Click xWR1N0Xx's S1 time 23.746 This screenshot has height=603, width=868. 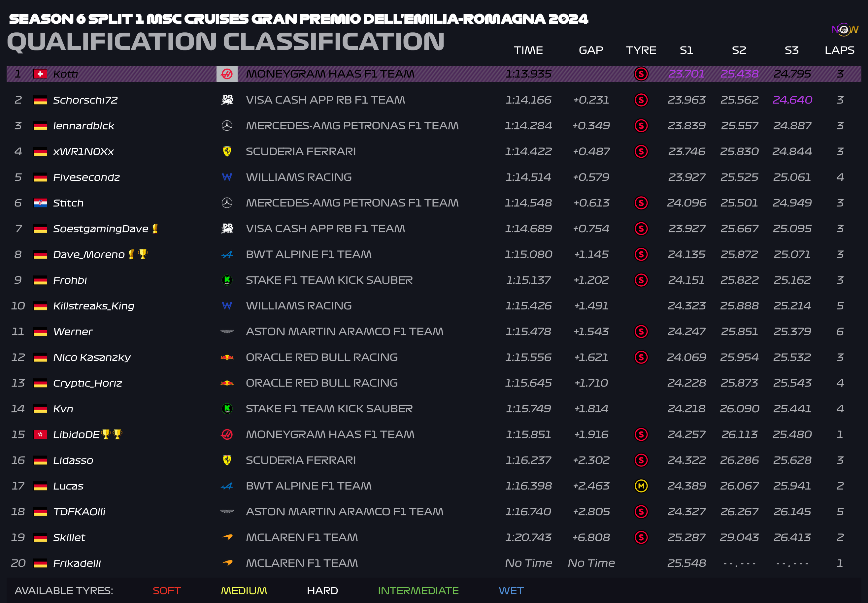click(686, 151)
